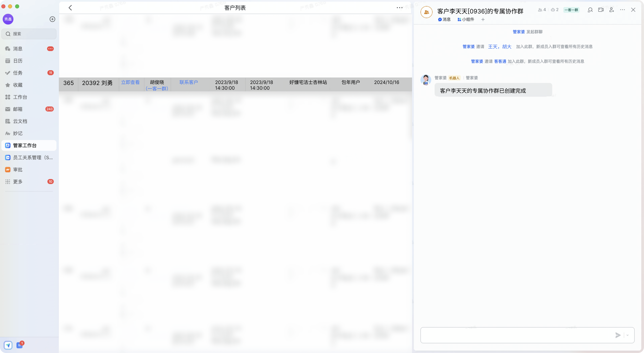Click the 妙记 sidebar entry
The width and height of the screenshot is (644, 353).
click(x=17, y=133)
